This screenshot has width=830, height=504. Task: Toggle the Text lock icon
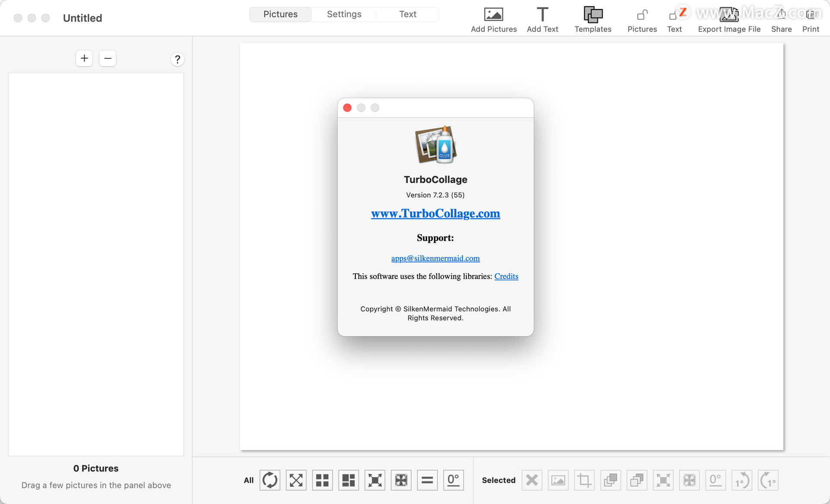(x=674, y=15)
